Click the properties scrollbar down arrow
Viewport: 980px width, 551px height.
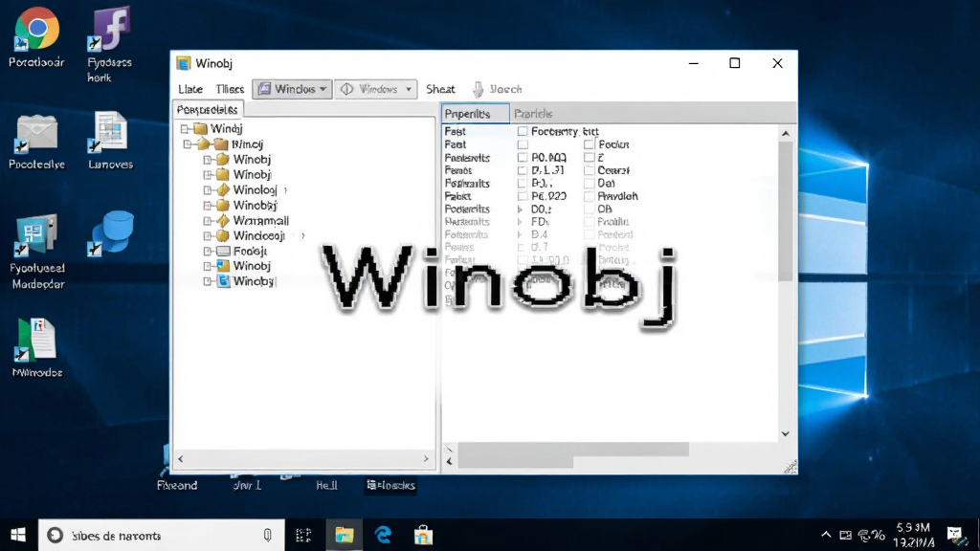[x=786, y=433]
